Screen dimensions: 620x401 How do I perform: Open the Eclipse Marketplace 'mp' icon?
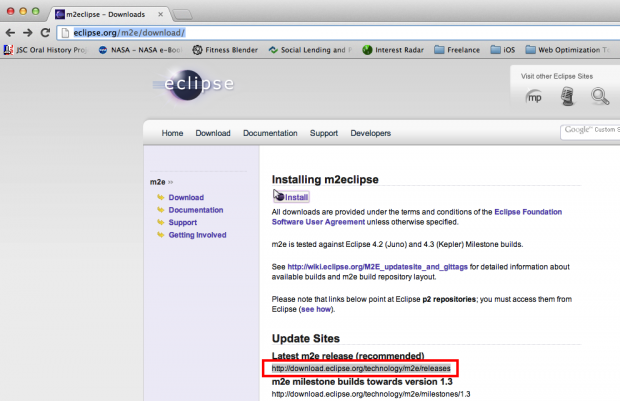535,96
